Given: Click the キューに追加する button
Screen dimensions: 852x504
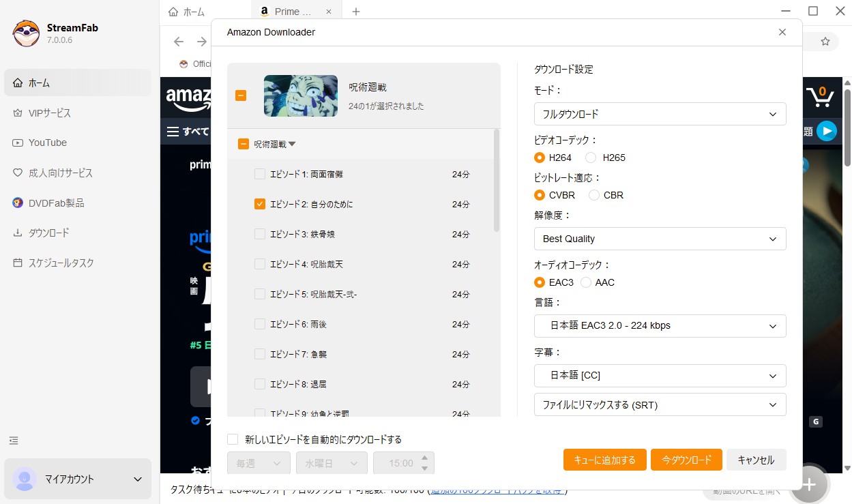Looking at the screenshot, I should pos(604,460).
